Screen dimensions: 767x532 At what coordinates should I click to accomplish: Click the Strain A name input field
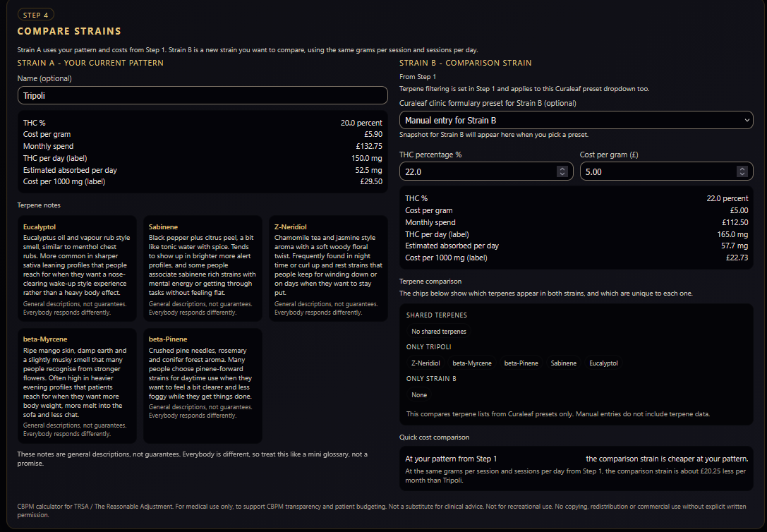(203, 95)
